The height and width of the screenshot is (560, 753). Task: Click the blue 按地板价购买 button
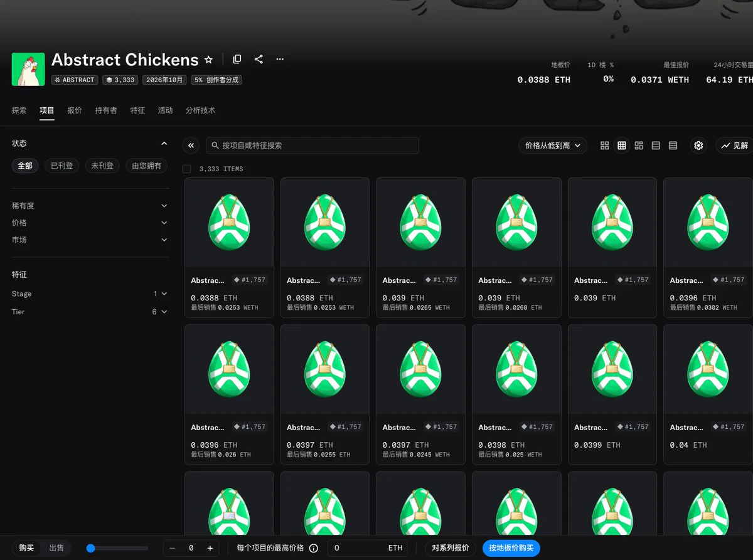point(511,548)
